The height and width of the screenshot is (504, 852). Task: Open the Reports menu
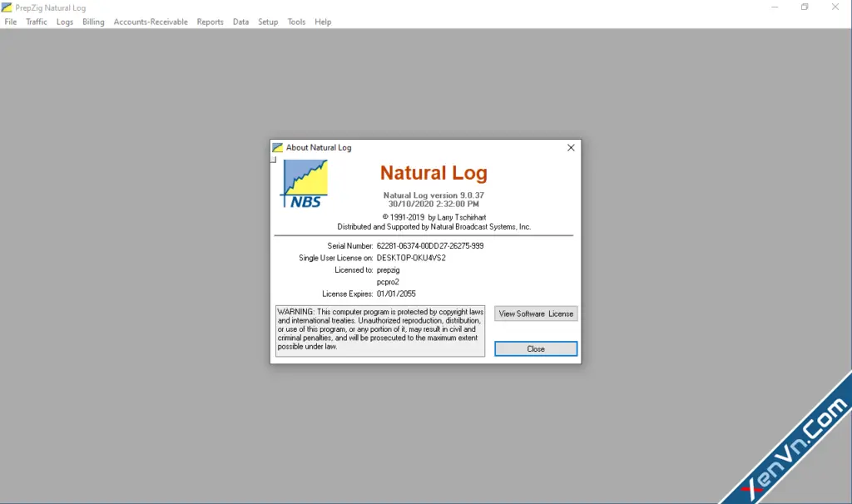coord(210,22)
